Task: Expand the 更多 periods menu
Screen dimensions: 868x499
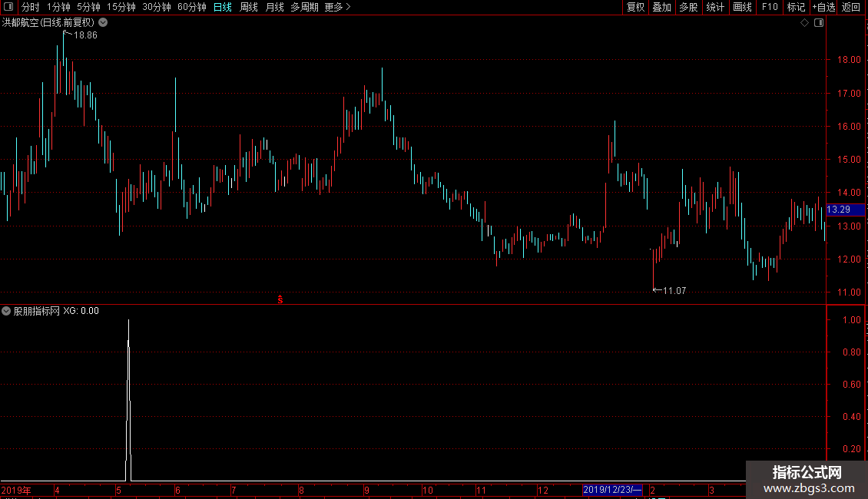Action: (x=338, y=7)
